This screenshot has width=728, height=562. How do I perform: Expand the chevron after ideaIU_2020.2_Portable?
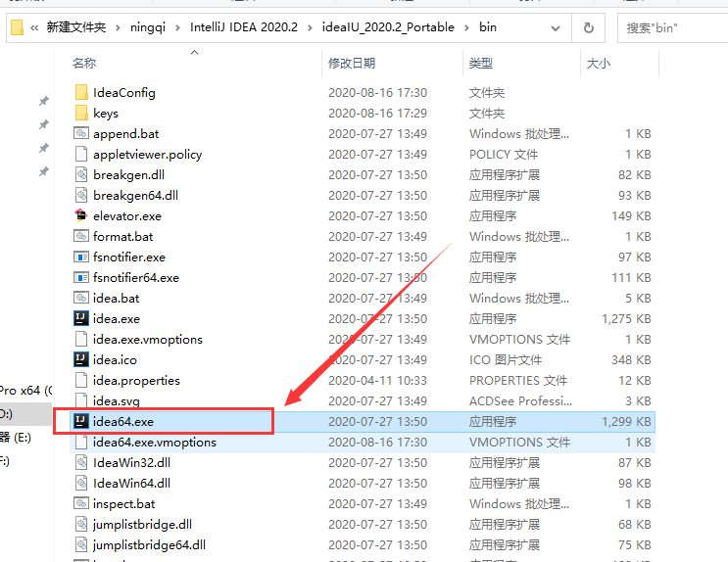click(x=466, y=27)
